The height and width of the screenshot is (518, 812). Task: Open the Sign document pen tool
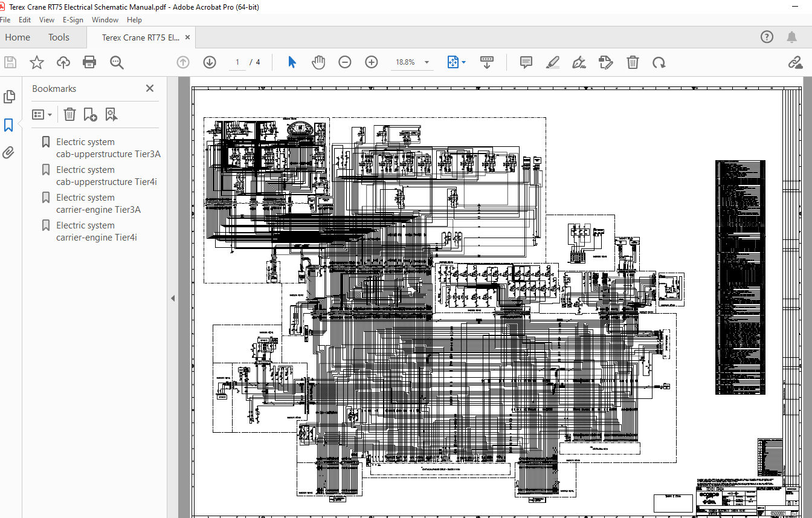(579, 62)
